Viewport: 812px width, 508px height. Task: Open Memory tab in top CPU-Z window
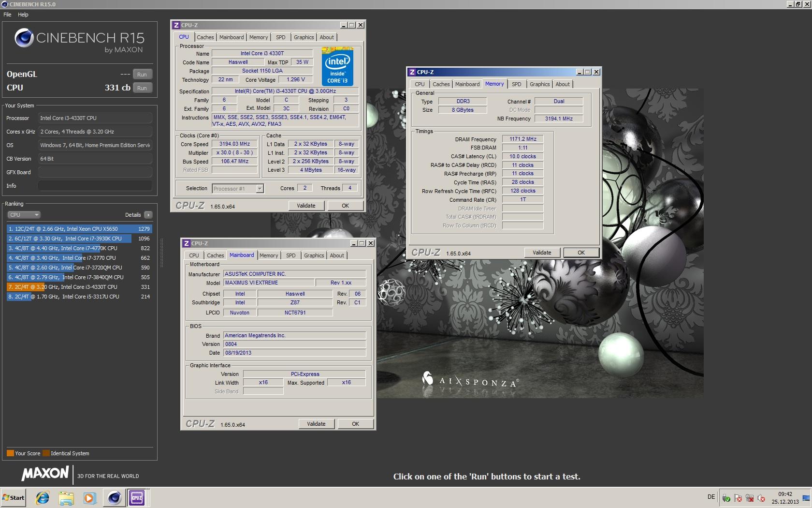tap(259, 37)
